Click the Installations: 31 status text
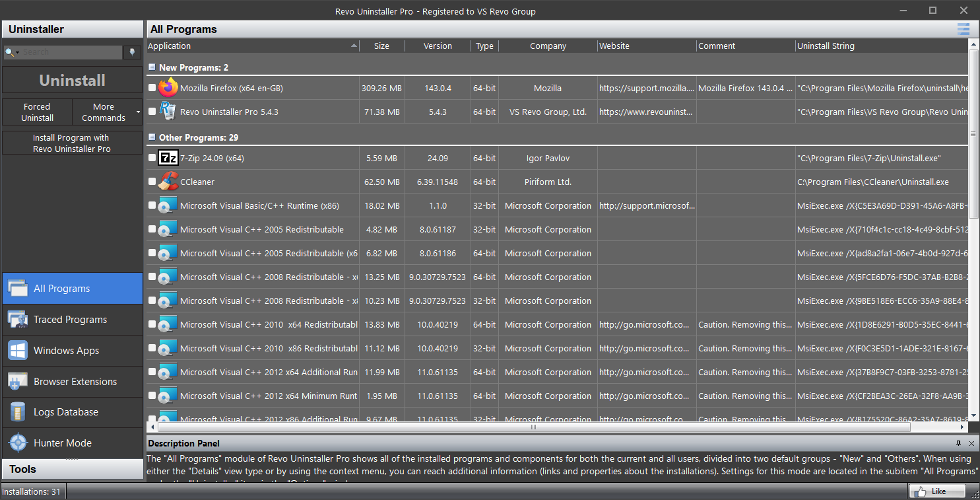Screen dimensions: 980x500 point(32,491)
